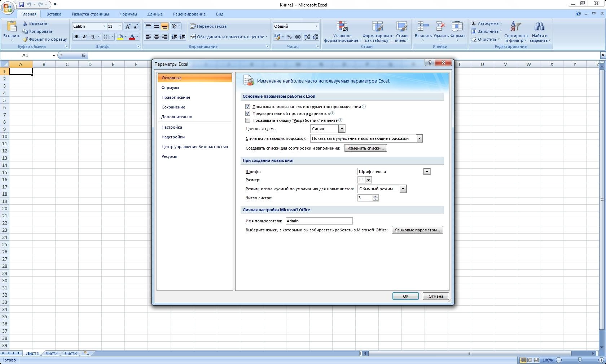Click number of sheets spinner up arrow
606x364 pixels.
click(376, 196)
